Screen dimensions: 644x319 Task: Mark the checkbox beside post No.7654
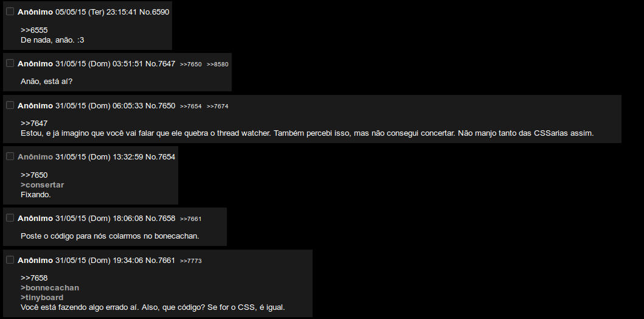click(x=10, y=156)
